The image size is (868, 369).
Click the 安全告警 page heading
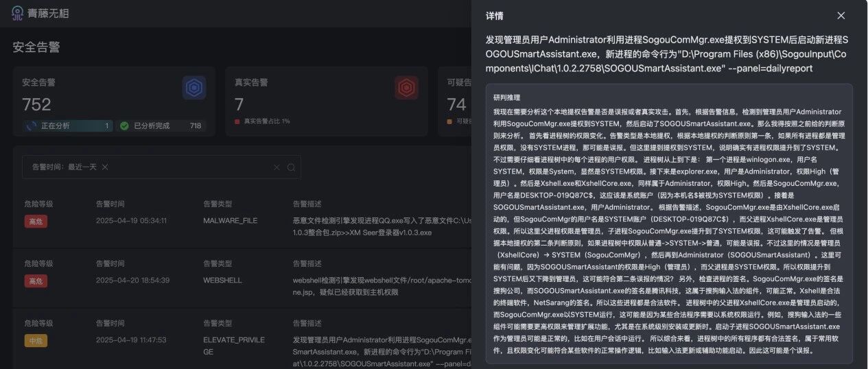pos(36,47)
